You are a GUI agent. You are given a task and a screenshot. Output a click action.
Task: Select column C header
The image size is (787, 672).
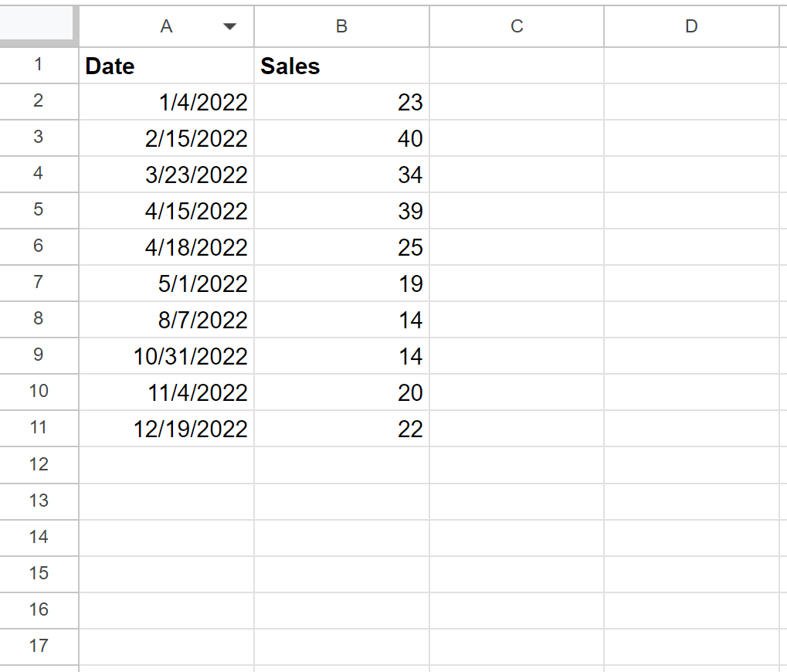[517, 26]
